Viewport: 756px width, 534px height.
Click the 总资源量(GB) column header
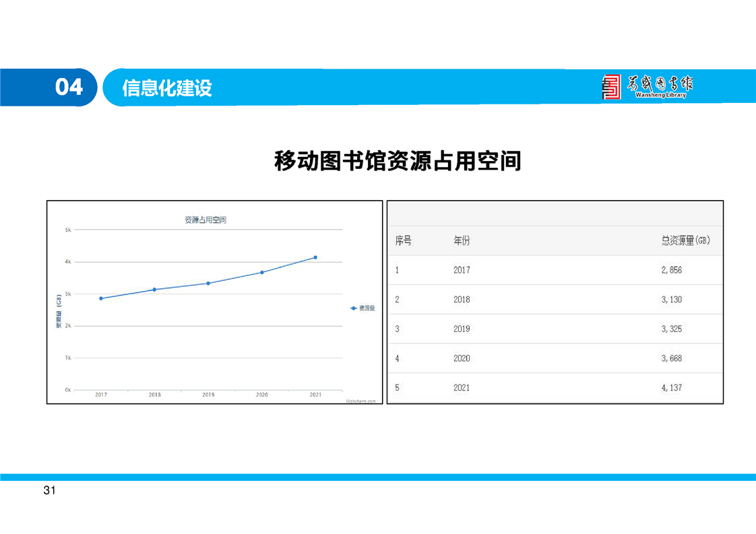click(x=685, y=240)
